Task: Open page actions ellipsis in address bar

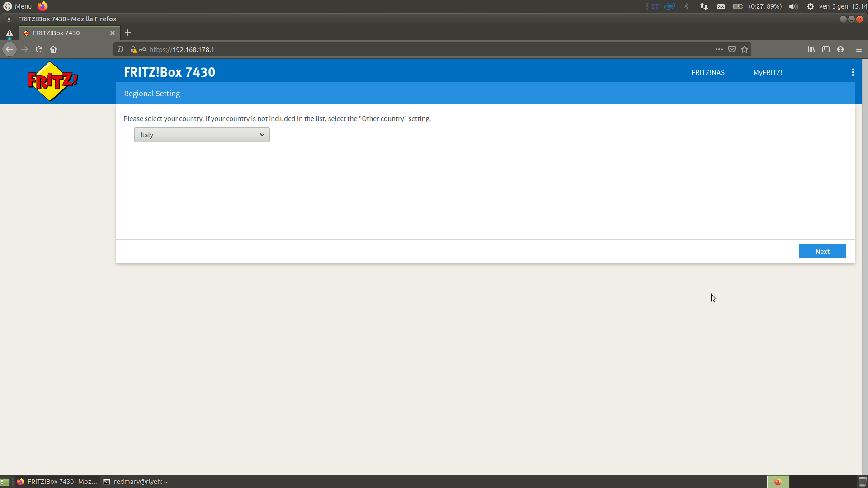Action: pyautogui.click(x=719, y=49)
